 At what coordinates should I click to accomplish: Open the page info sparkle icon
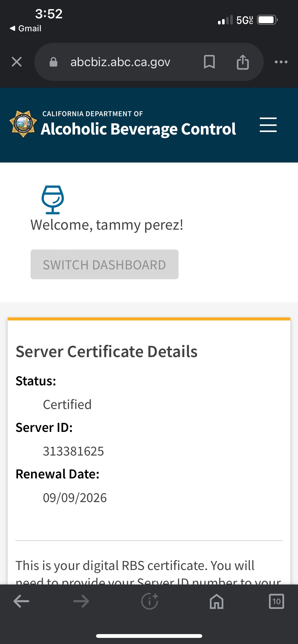point(150,601)
